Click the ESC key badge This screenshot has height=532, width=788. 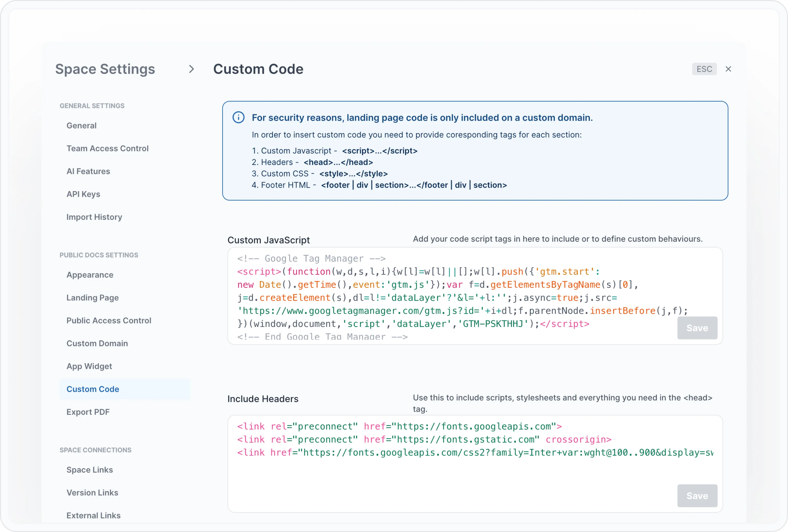tap(704, 69)
